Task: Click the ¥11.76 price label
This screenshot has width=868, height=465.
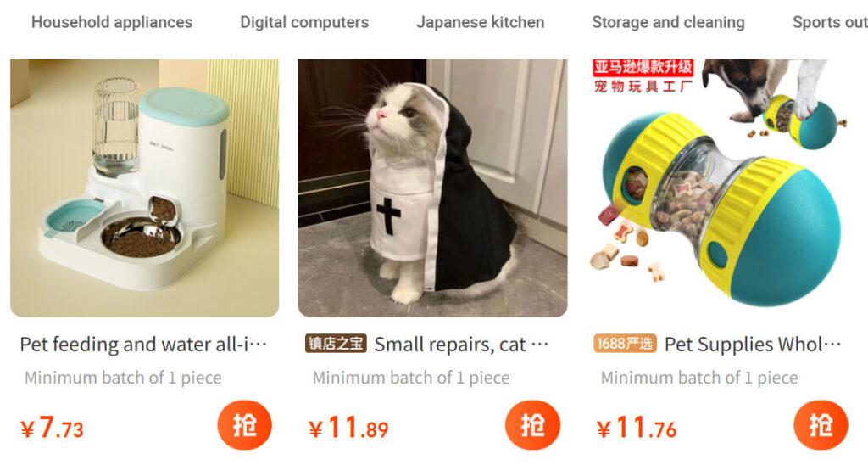Action: 636,429
